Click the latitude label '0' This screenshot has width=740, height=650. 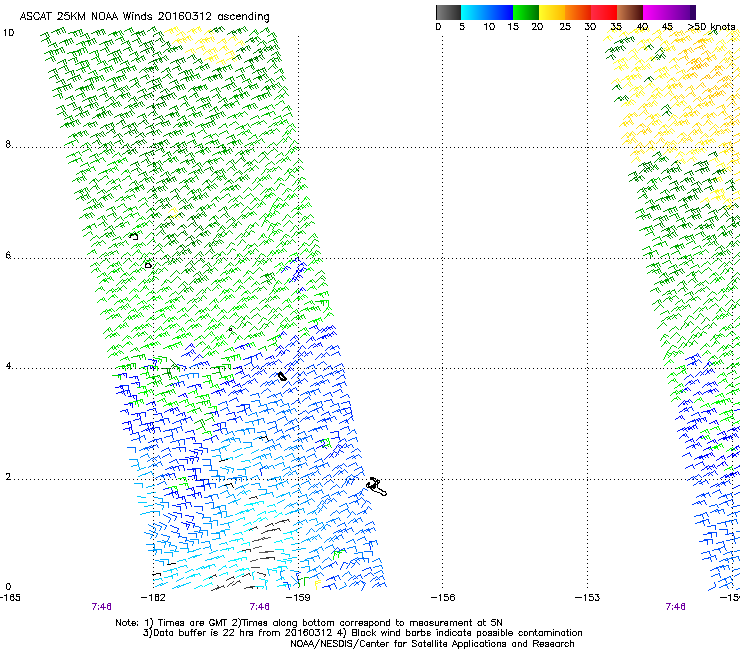coord(8,587)
